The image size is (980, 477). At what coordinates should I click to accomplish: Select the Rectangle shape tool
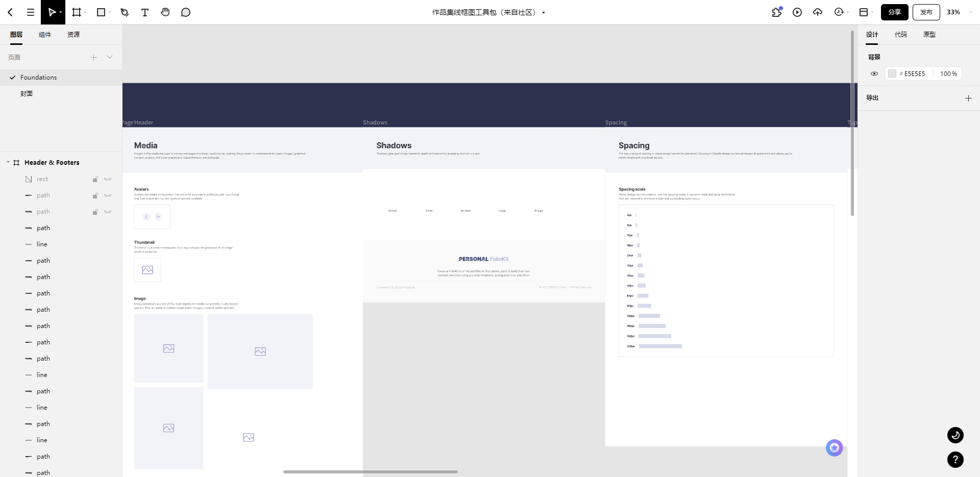tap(101, 12)
